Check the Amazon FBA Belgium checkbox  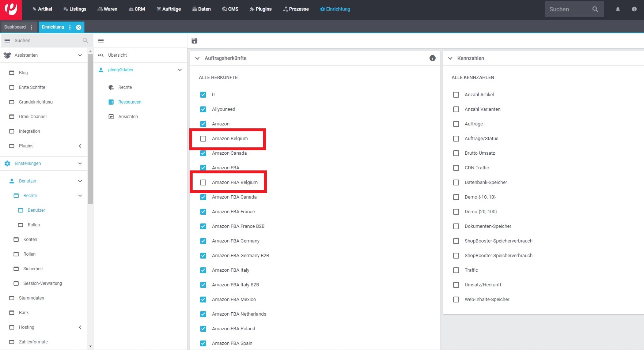[x=203, y=182]
